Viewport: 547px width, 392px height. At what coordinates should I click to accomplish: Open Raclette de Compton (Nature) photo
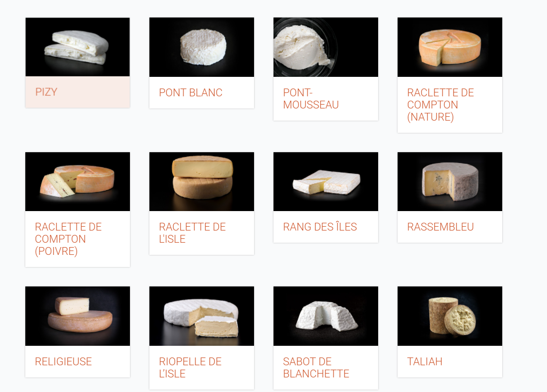click(x=450, y=47)
